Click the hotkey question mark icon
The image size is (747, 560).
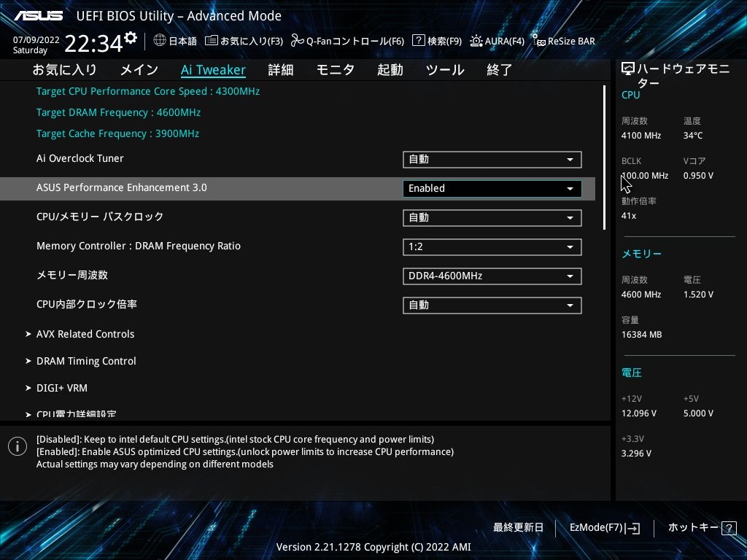click(x=729, y=528)
